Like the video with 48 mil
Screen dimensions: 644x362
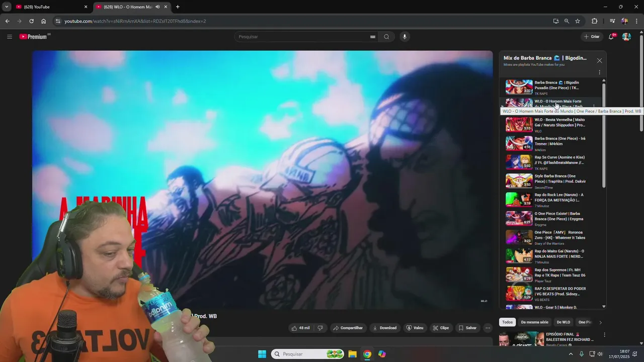(300, 328)
